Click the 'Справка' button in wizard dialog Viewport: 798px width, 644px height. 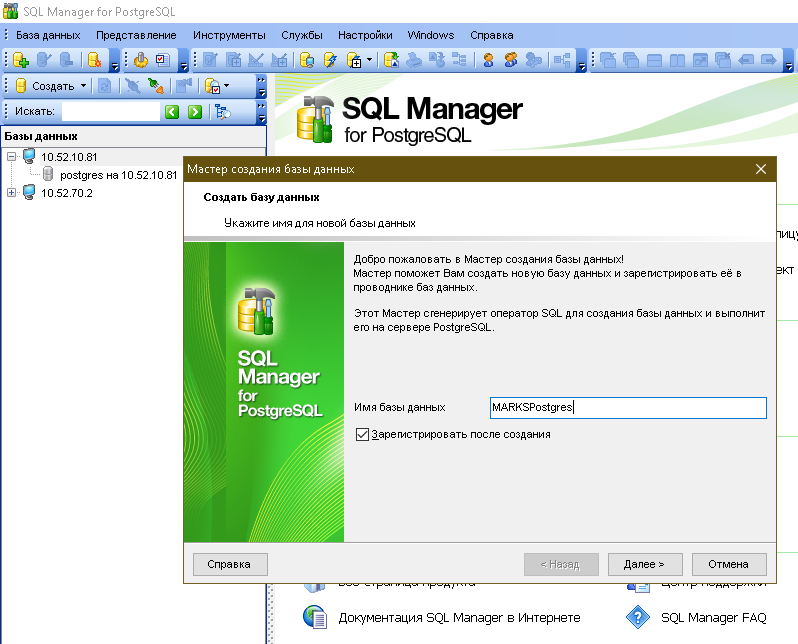click(x=230, y=564)
